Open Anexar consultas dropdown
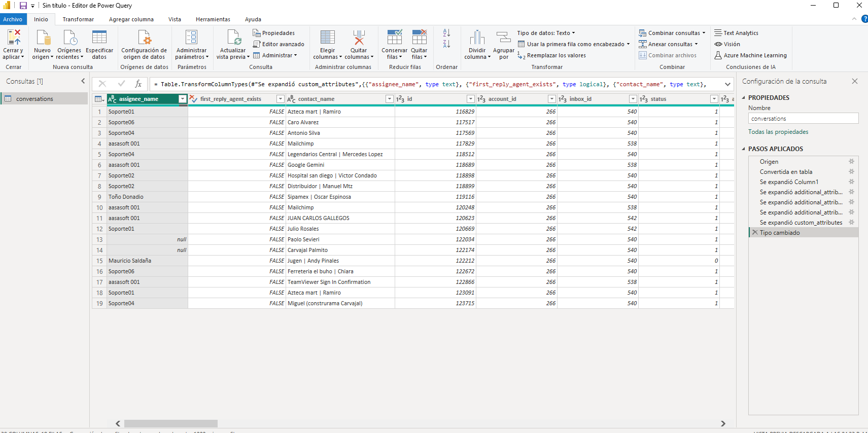Image resolution: width=868 pixels, height=433 pixels. tap(668, 44)
